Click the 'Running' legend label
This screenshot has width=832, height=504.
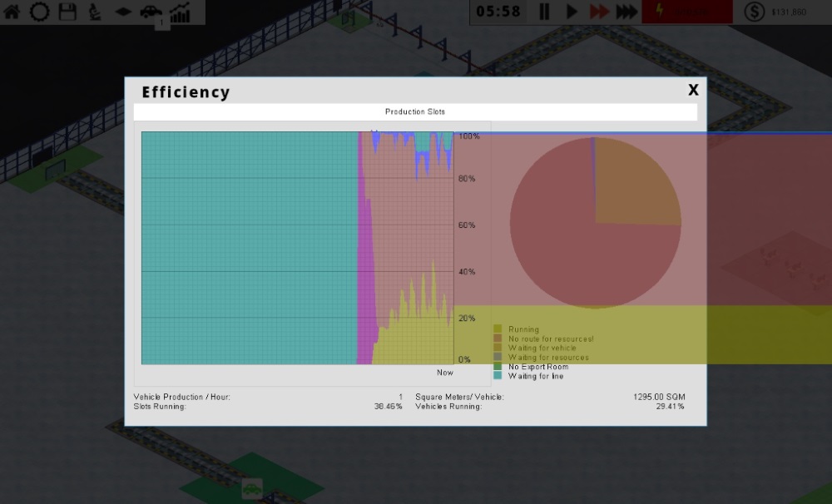(523, 329)
